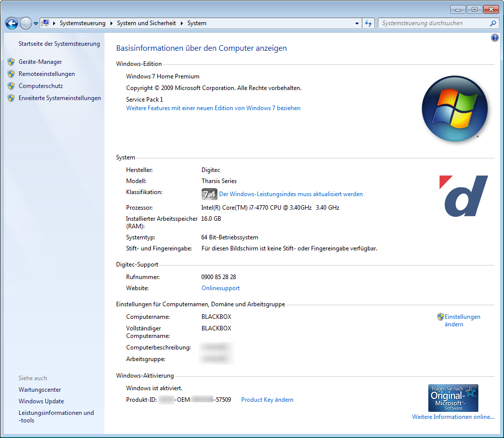Click shield icon next to Einstellungen ändern
The height and width of the screenshot is (438, 504).
pos(440,317)
